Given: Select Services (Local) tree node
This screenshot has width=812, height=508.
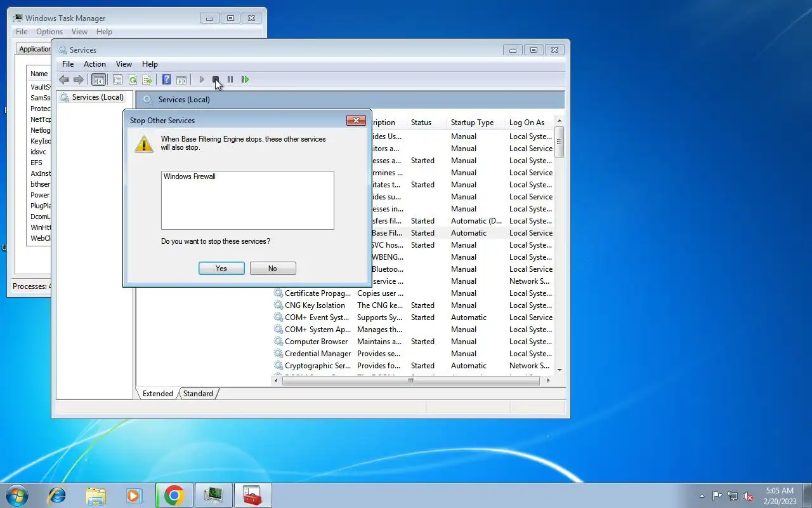Looking at the screenshot, I should coord(97,97).
